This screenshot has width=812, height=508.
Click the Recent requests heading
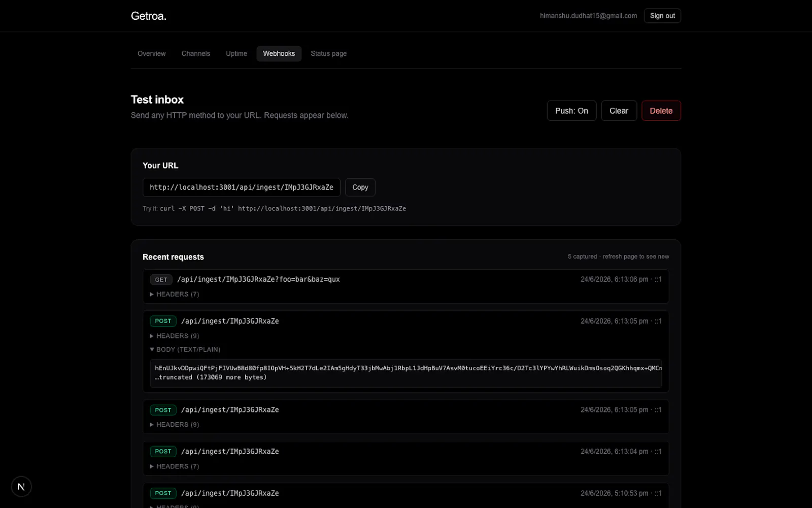(x=173, y=257)
